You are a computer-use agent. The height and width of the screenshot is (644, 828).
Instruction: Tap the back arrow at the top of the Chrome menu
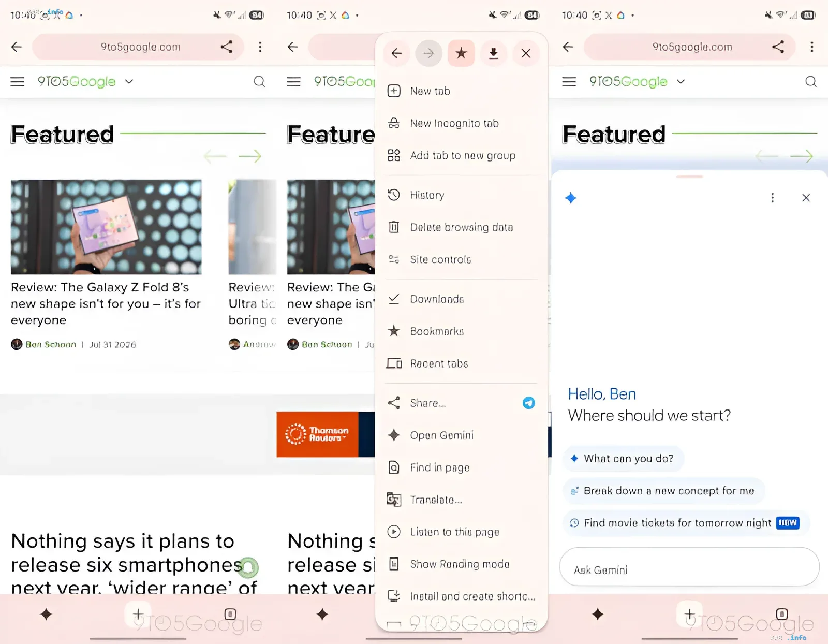click(397, 53)
